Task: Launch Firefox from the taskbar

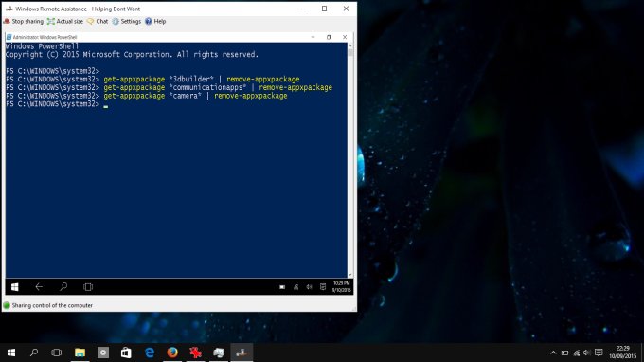Action: (172, 353)
